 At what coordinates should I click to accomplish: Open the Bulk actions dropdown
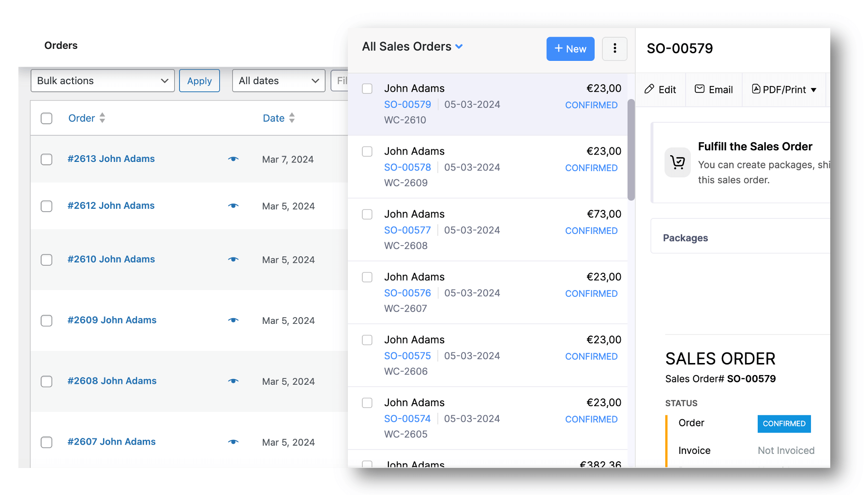tap(102, 81)
